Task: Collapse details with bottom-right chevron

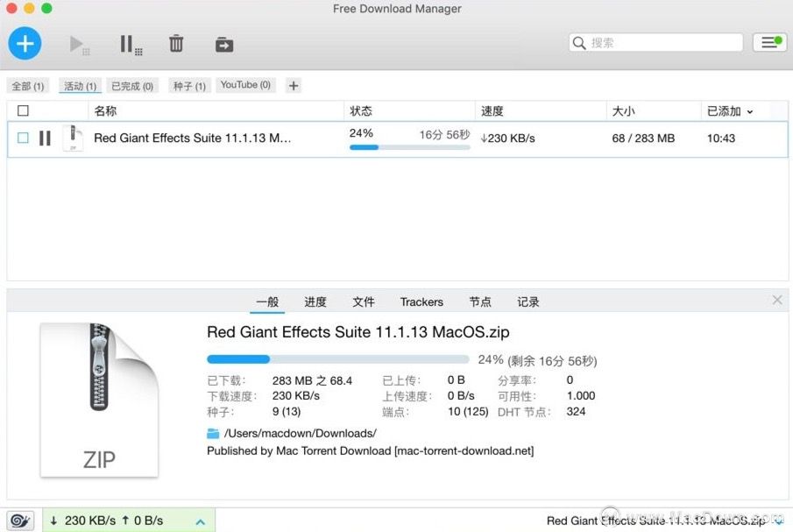Action: click(x=779, y=521)
